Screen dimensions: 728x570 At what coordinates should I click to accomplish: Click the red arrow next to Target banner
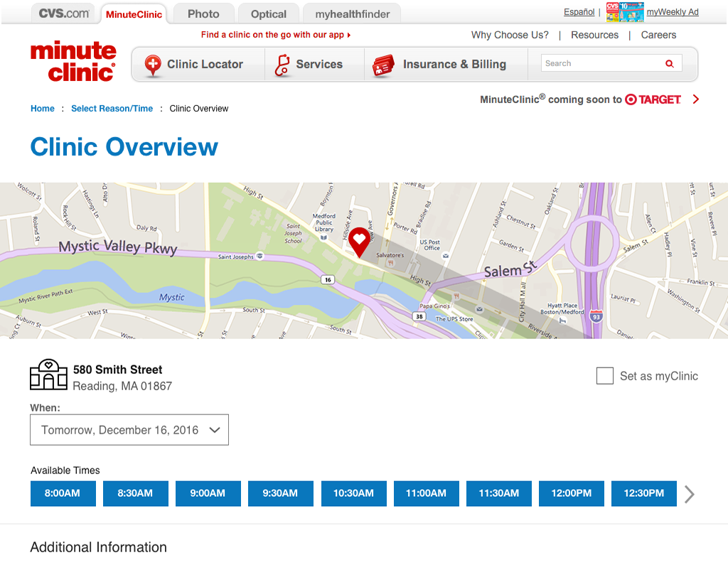pyautogui.click(x=695, y=100)
